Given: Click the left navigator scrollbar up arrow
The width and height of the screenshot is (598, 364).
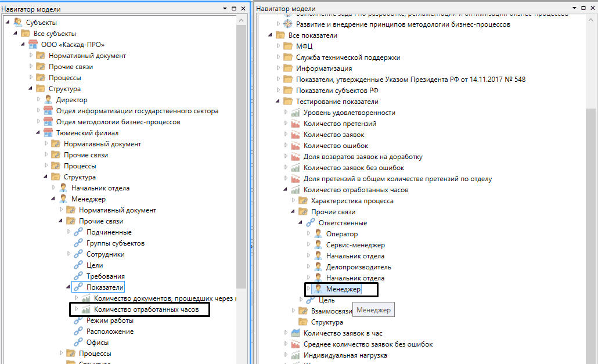Looking at the screenshot, I should pos(241,20).
